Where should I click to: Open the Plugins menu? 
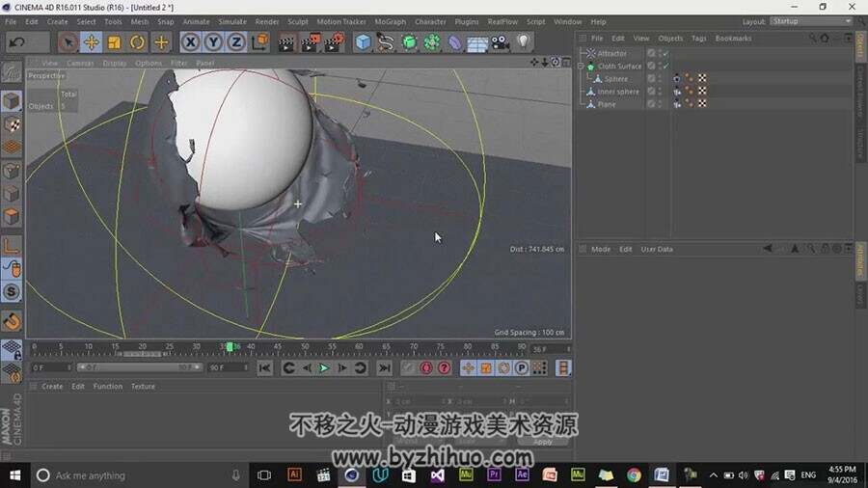pyautogui.click(x=467, y=21)
